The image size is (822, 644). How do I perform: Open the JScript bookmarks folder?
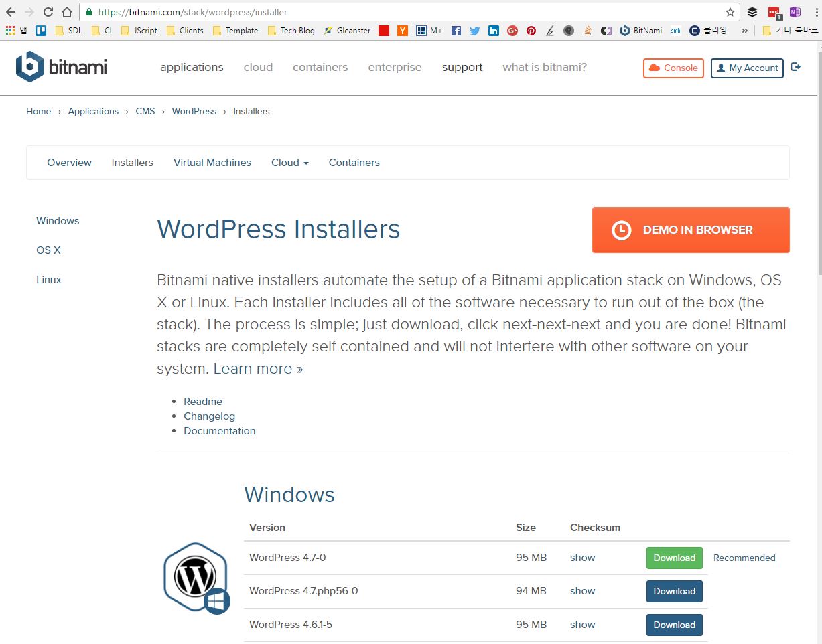pos(139,31)
